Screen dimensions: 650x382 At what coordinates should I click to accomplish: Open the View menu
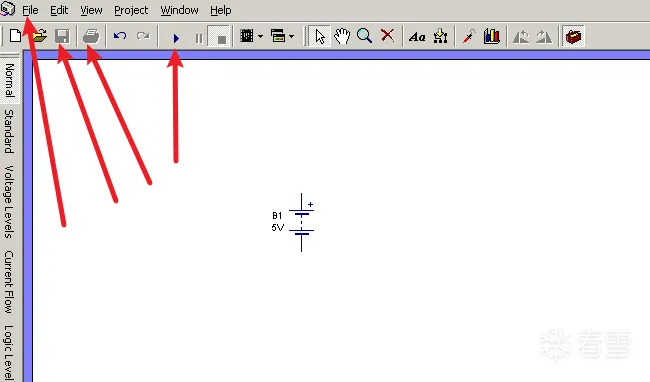(x=91, y=10)
